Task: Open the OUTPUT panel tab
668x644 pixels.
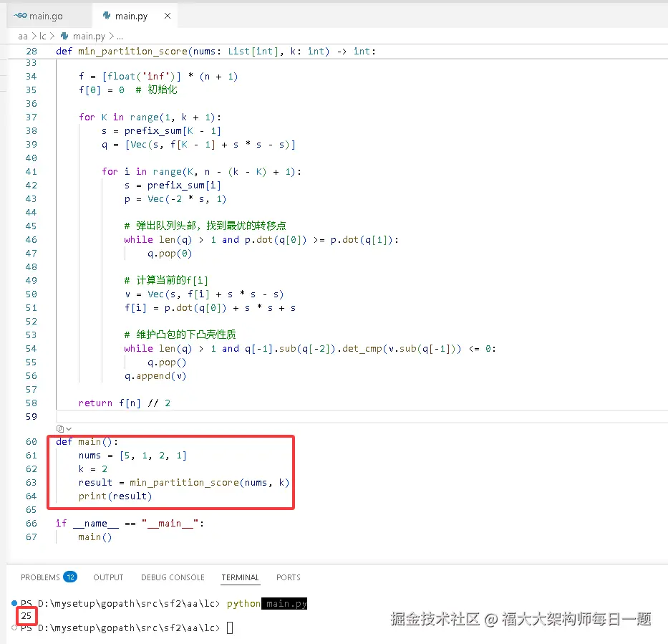Action: [x=108, y=577]
